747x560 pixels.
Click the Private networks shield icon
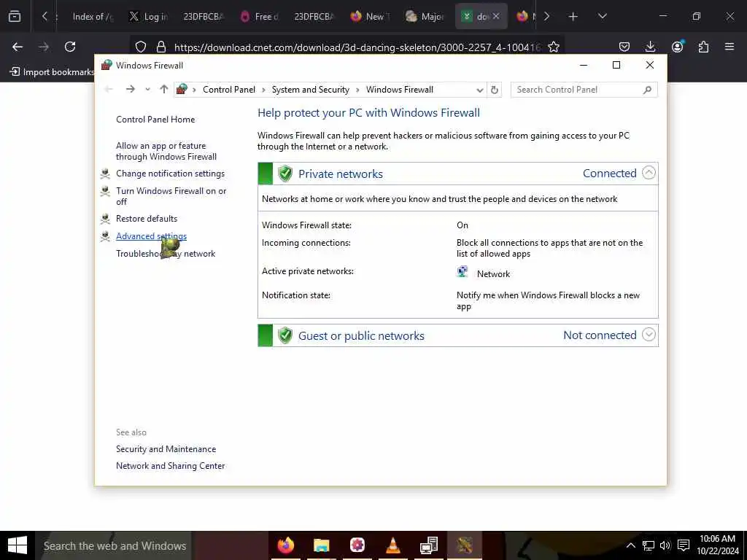click(x=285, y=174)
